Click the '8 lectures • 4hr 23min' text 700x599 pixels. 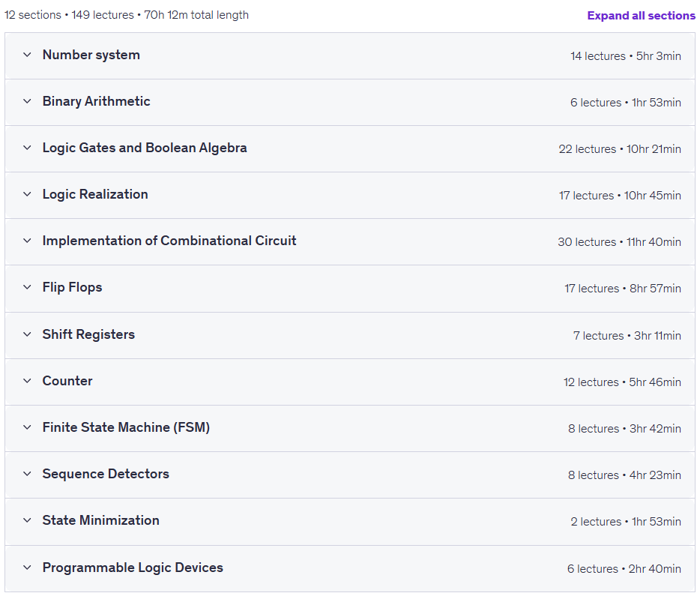click(624, 475)
